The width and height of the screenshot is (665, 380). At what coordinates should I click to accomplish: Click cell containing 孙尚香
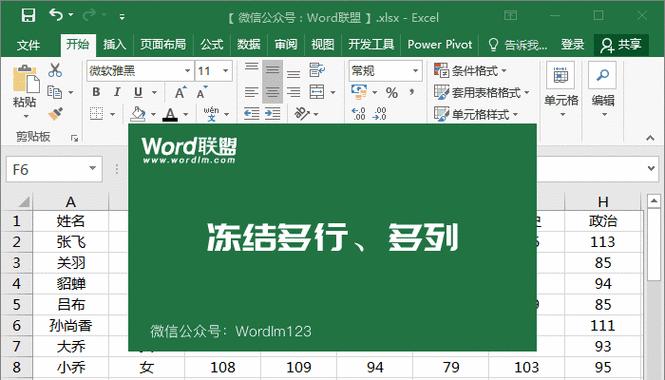[x=70, y=325]
